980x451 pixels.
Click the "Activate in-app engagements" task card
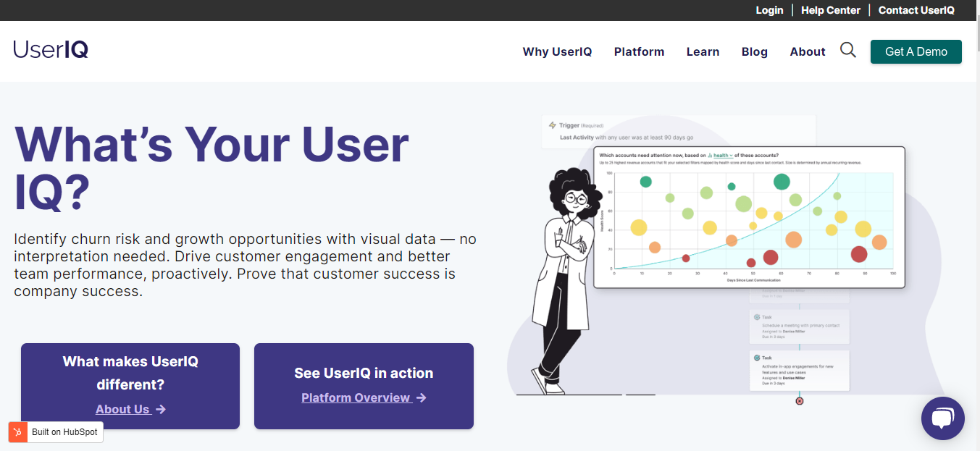click(799, 371)
